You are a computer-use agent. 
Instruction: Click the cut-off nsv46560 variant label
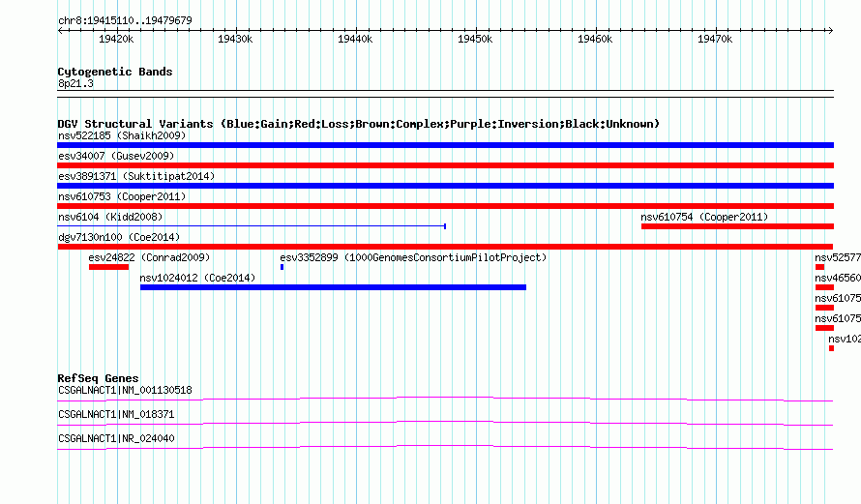pos(838,278)
